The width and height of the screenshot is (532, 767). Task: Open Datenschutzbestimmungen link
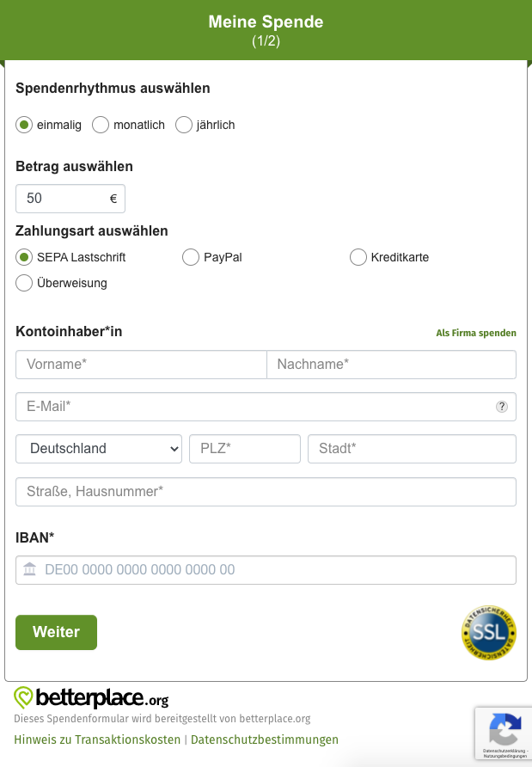(x=265, y=739)
